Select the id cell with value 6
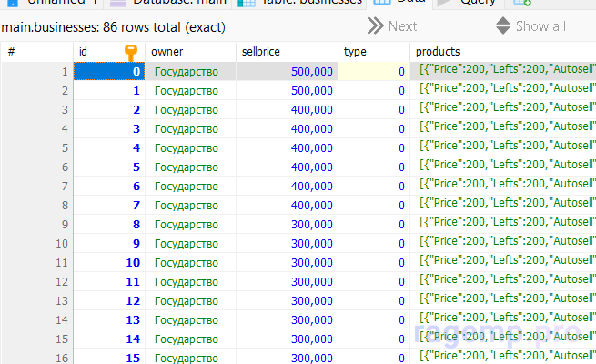Screen dimensions: 596x364 (x=109, y=187)
